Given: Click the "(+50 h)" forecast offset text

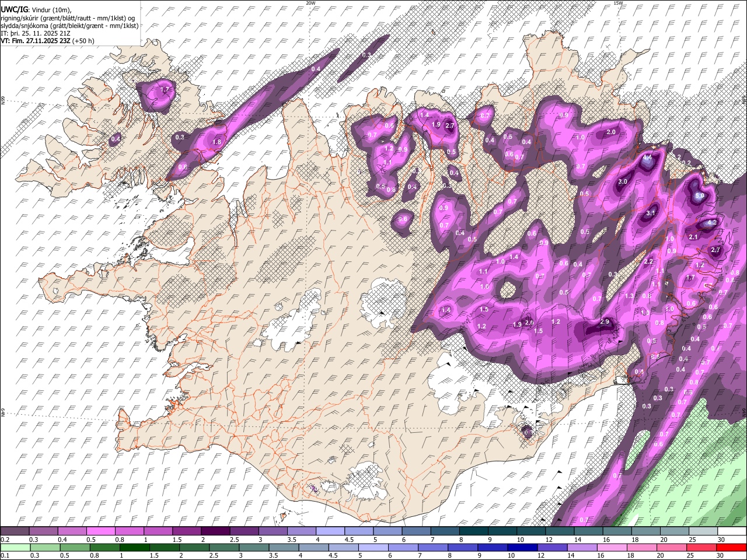Looking at the screenshot, I should 83,41.
